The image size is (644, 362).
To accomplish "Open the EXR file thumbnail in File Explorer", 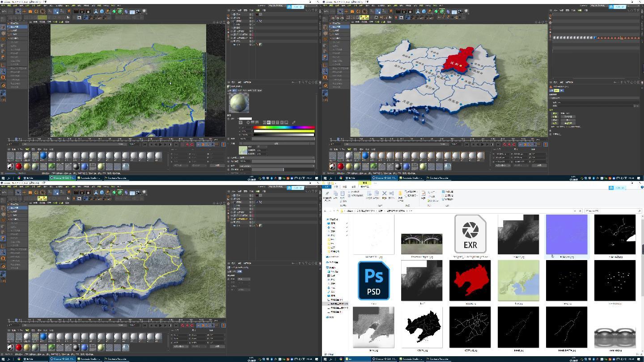I will (x=470, y=234).
